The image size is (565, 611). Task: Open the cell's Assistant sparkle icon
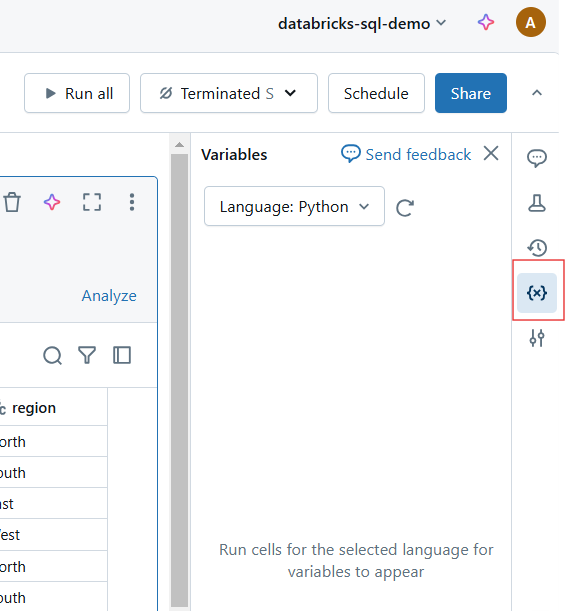(52, 202)
